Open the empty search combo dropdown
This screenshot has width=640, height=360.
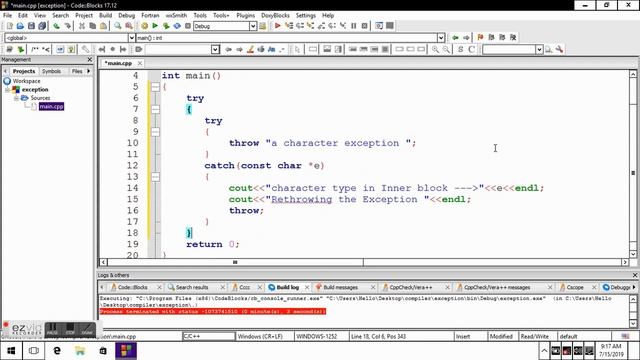pos(216,49)
